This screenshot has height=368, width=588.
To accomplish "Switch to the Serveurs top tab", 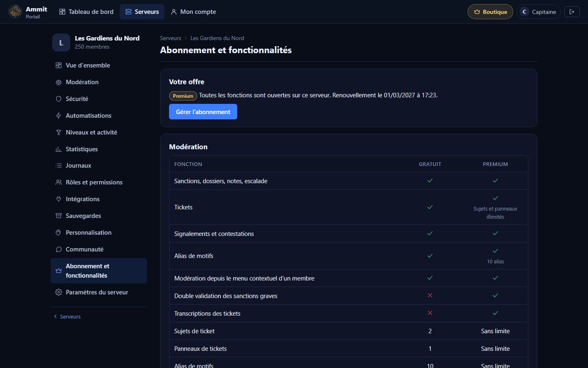I will point(142,12).
